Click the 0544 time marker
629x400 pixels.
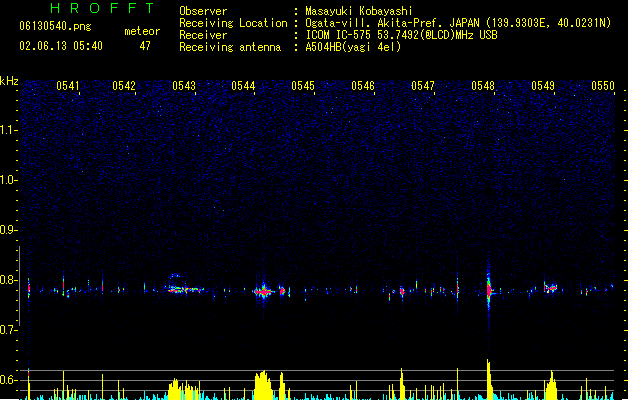coord(243,85)
